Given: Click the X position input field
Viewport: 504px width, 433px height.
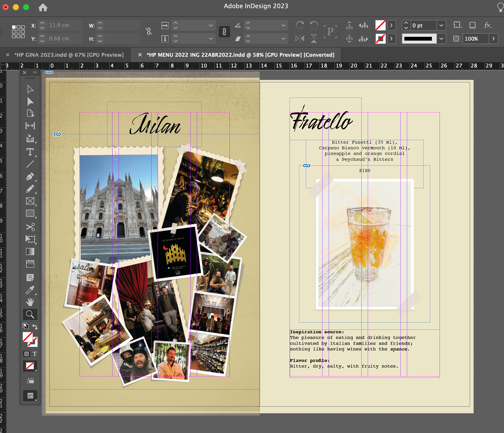Looking at the screenshot, I should tap(64, 25).
